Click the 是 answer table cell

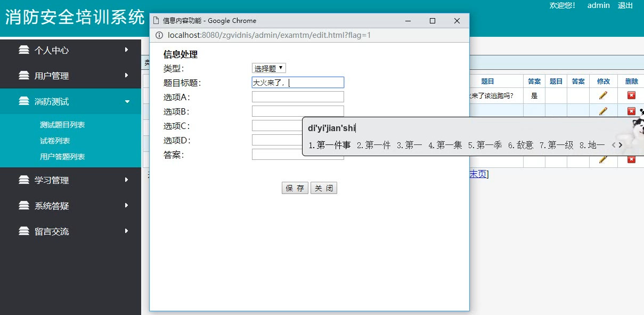tap(534, 96)
